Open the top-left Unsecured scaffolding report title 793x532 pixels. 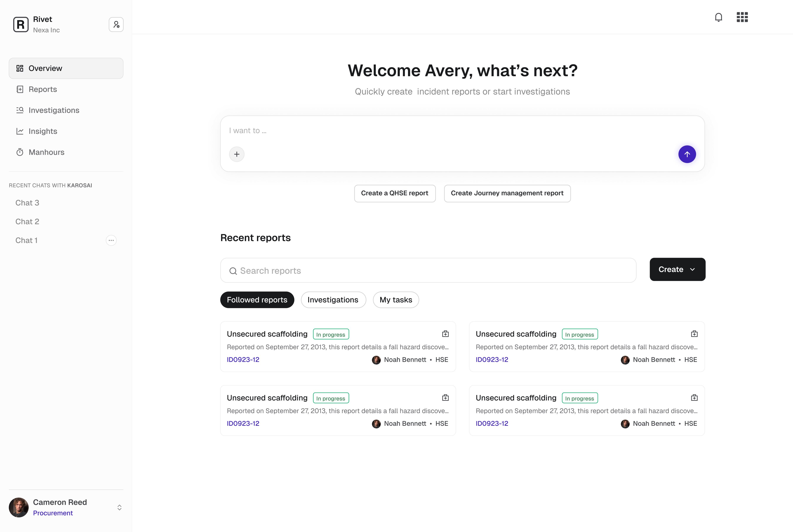point(267,334)
